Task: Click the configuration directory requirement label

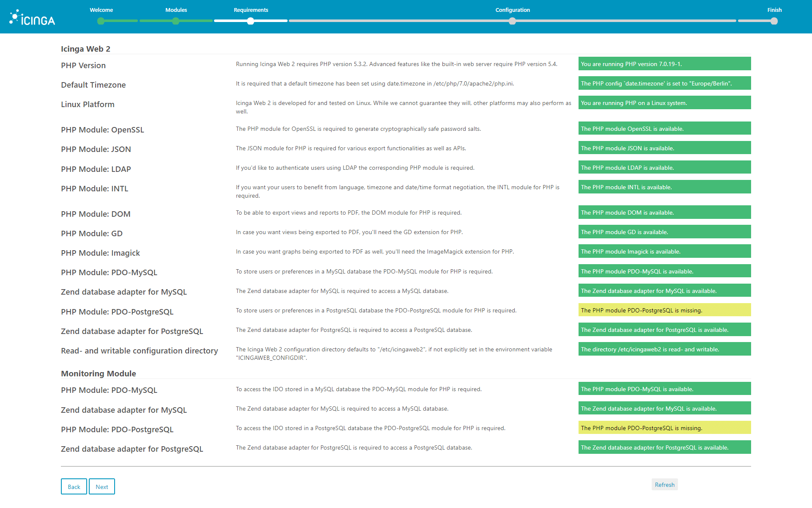Action: coord(140,351)
